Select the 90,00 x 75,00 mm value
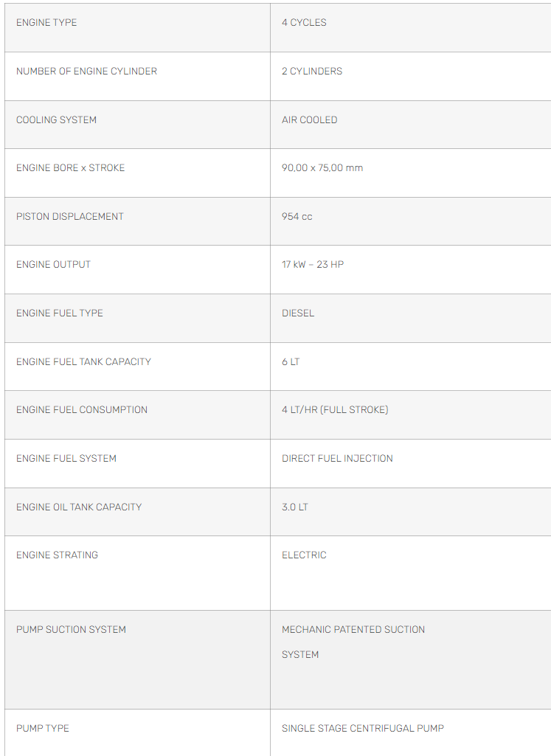The image size is (551, 756). pyautogui.click(x=322, y=167)
